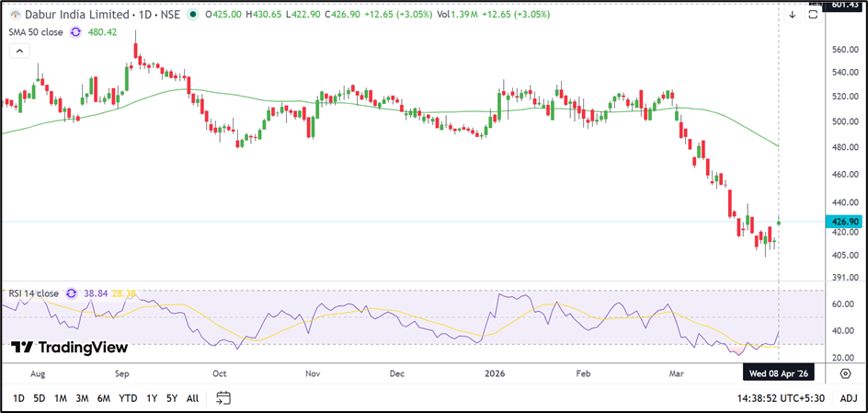Screen dimensions: 868x413
Task: Click the down arrow icon at top right
Action: point(792,15)
